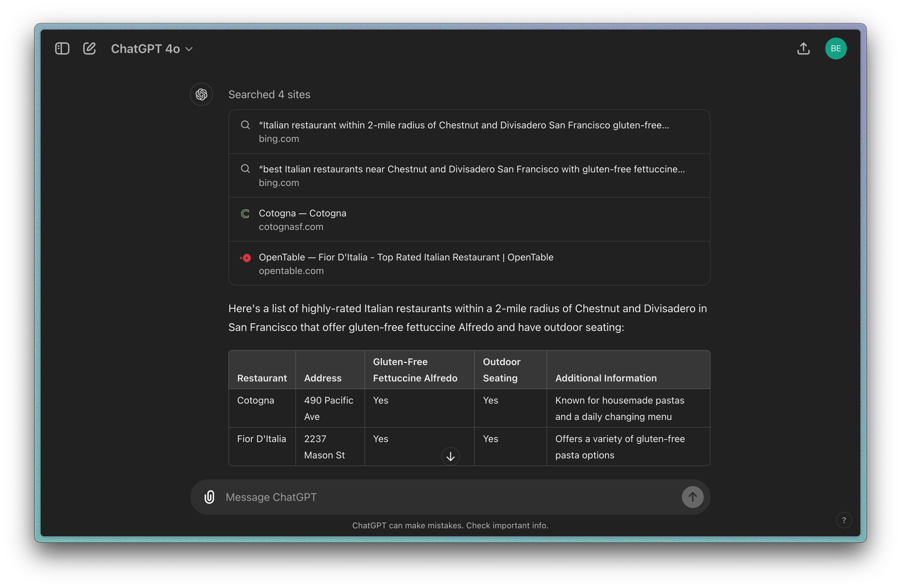The image size is (901, 588).
Task: Start a new chat with compose icon
Action: (x=89, y=48)
